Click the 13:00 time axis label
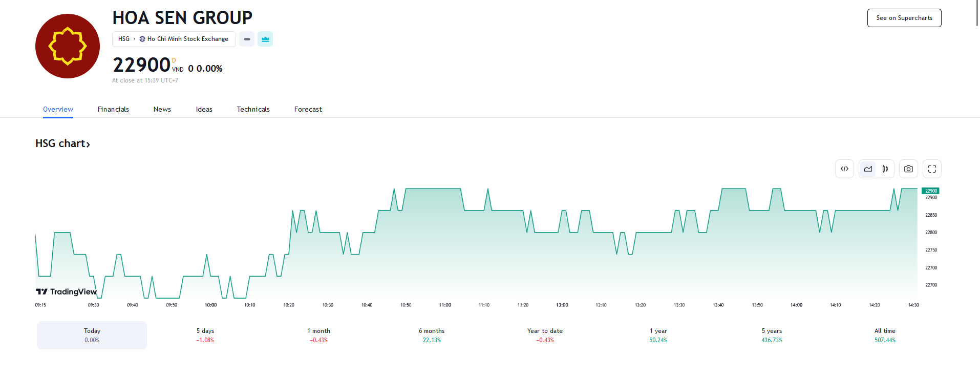Image resolution: width=980 pixels, height=376 pixels. pos(562,305)
